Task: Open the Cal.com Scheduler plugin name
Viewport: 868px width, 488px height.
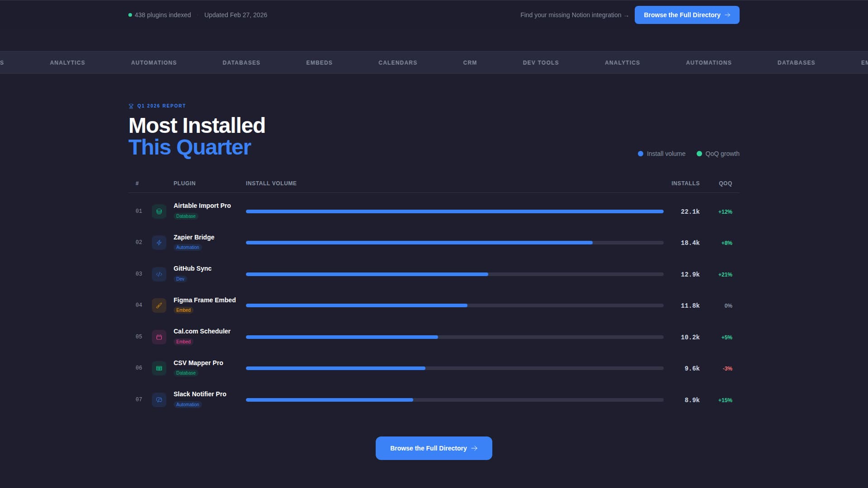Action: point(202,331)
